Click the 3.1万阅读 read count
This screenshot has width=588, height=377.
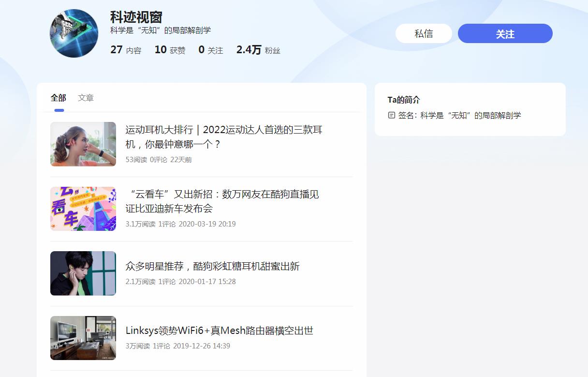141,224
